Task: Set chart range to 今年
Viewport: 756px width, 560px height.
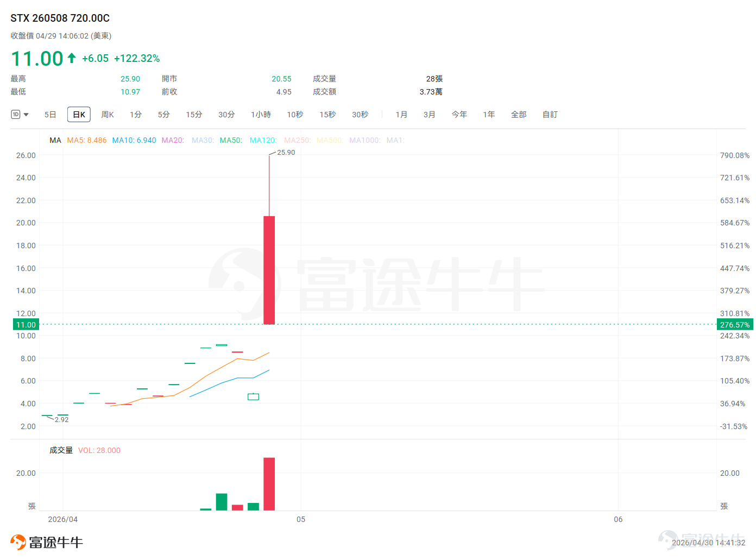Action: (x=459, y=115)
